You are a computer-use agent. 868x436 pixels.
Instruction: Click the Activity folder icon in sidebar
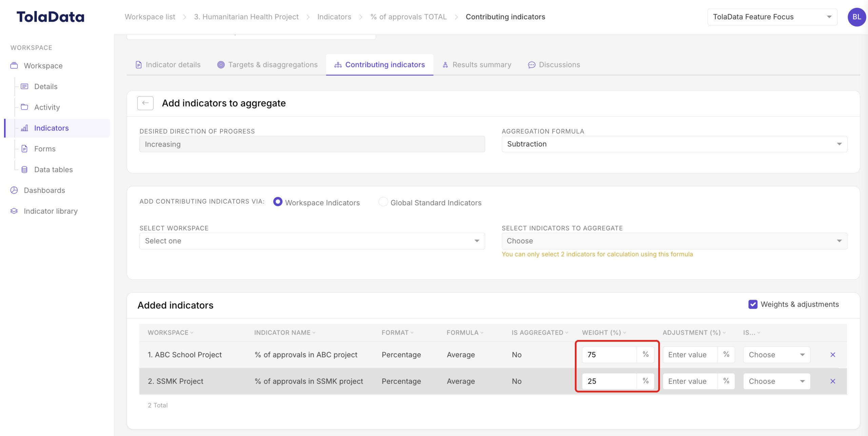coord(24,107)
